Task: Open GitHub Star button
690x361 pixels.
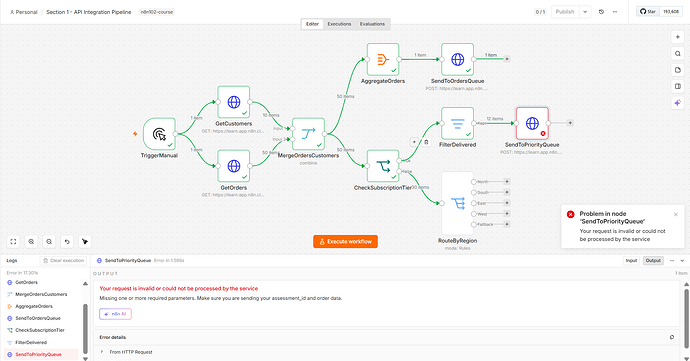Action: [x=648, y=12]
